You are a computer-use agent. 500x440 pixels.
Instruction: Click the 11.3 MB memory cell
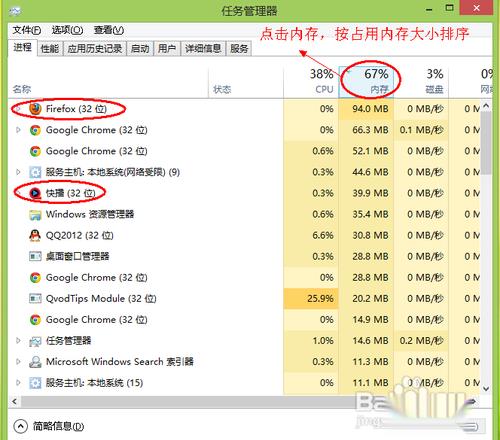tap(366, 362)
